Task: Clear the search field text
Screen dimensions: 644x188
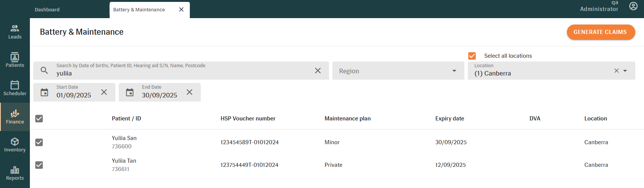Action: pos(318,71)
